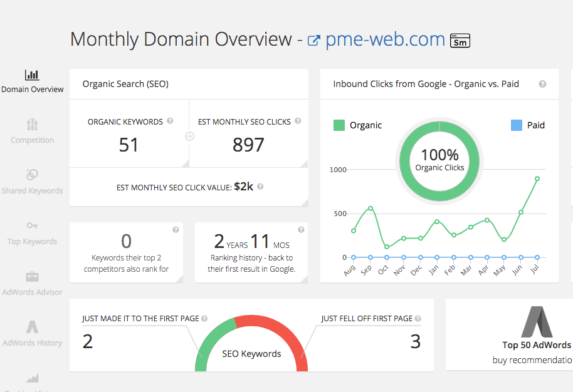The width and height of the screenshot is (573, 392).
Task: Open Competition sidebar icon
Action: pos(32,125)
